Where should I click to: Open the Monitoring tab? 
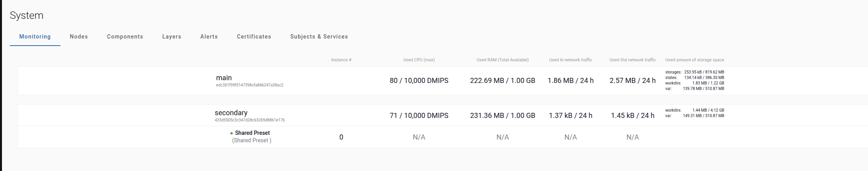(x=35, y=37)
